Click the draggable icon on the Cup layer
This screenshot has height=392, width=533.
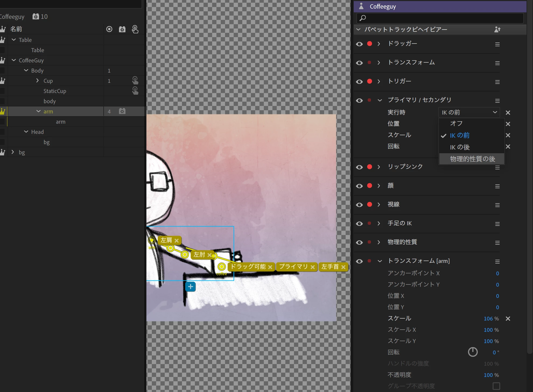click(135, 80)
